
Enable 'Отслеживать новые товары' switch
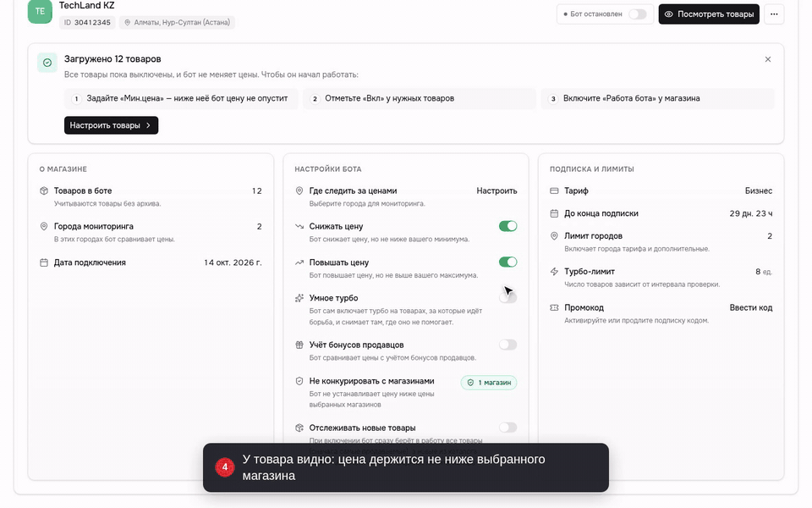click(508, 428)
